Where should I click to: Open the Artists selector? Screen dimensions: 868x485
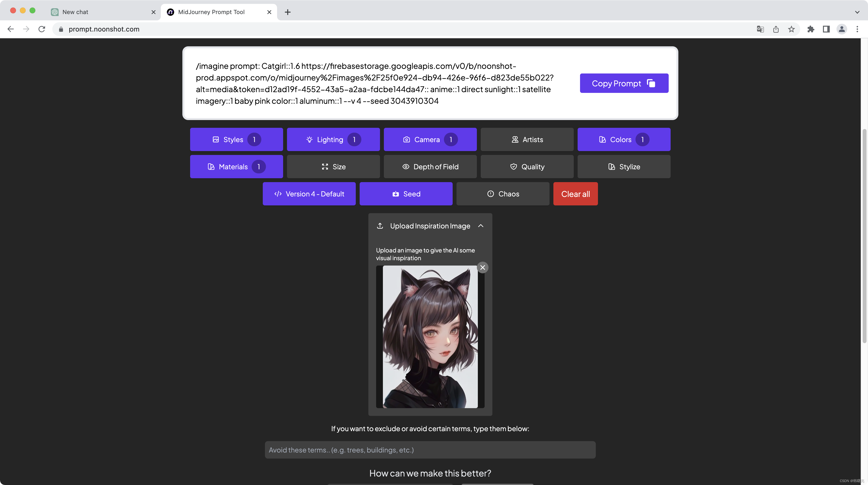(527, 139)
